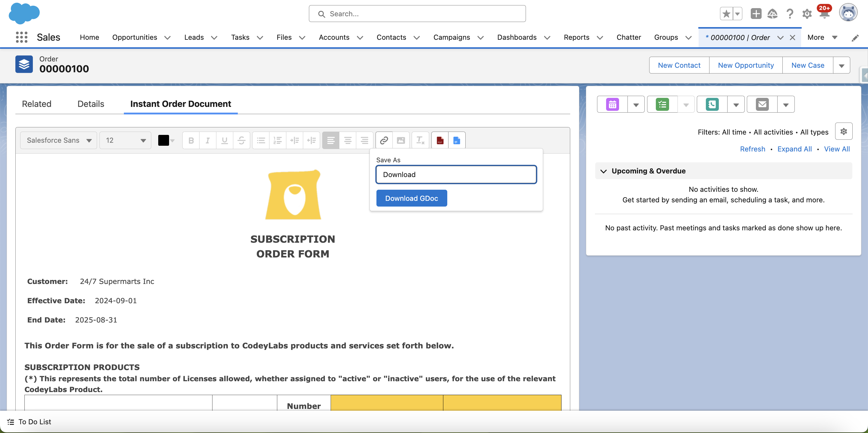Image resolution: width=868 pixels, height=433 pixels.
Task: Edit navigation bar pencil icon
Action: [x=855, y=38]
